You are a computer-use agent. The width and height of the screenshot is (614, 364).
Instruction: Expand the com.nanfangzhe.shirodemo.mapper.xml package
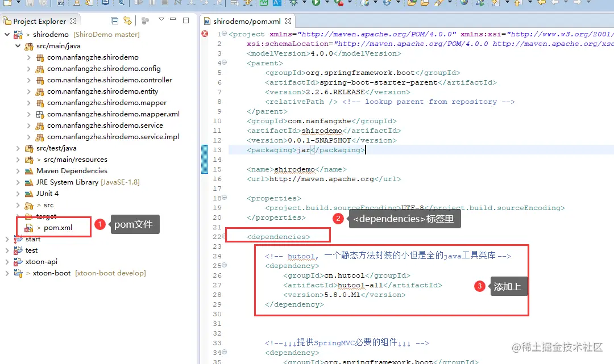[28, 114]
